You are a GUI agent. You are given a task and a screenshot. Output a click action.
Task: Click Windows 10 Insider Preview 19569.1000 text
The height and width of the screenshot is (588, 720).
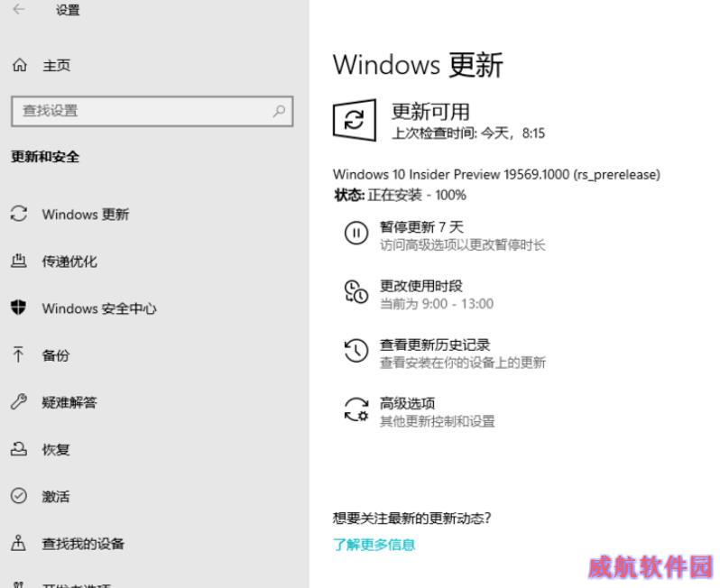click(x=496, y=174)
